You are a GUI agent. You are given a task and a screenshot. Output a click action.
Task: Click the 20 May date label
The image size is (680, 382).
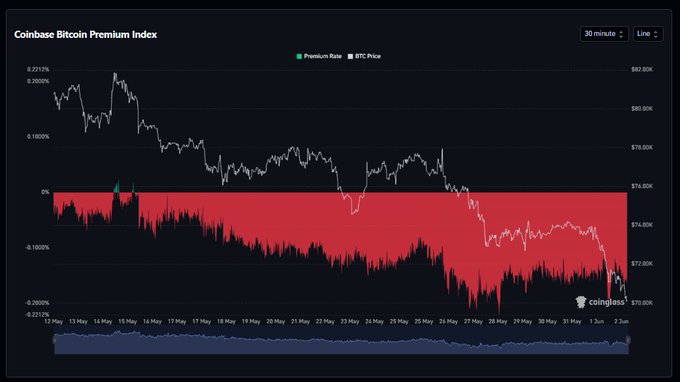(276, 322)
